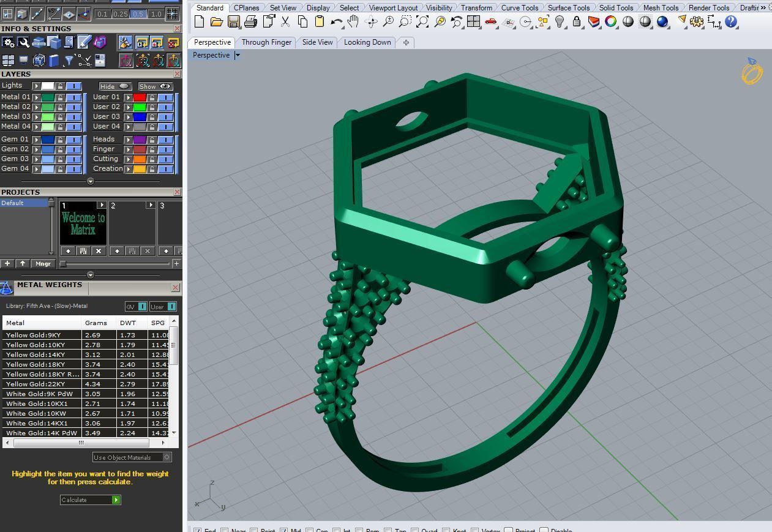Screen dimensions: 772x532
Task: Expand the arrow next to Creation layer
Action: point(129,169)
